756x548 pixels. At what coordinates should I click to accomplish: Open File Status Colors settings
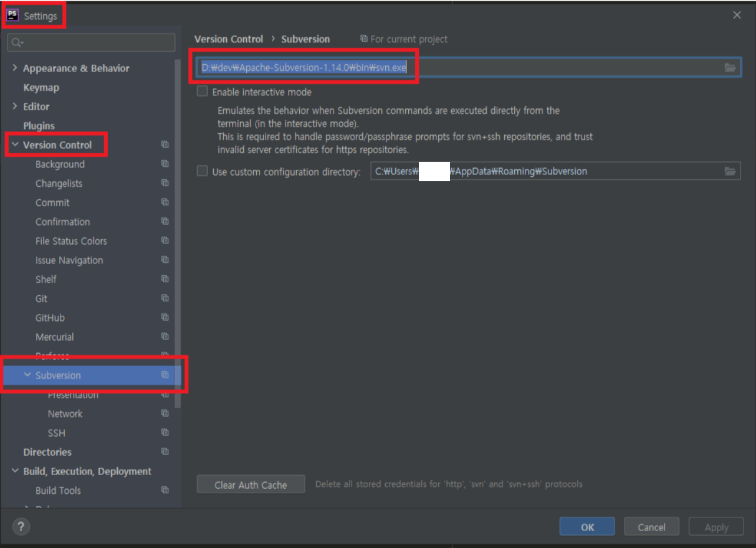click(71, 241)
